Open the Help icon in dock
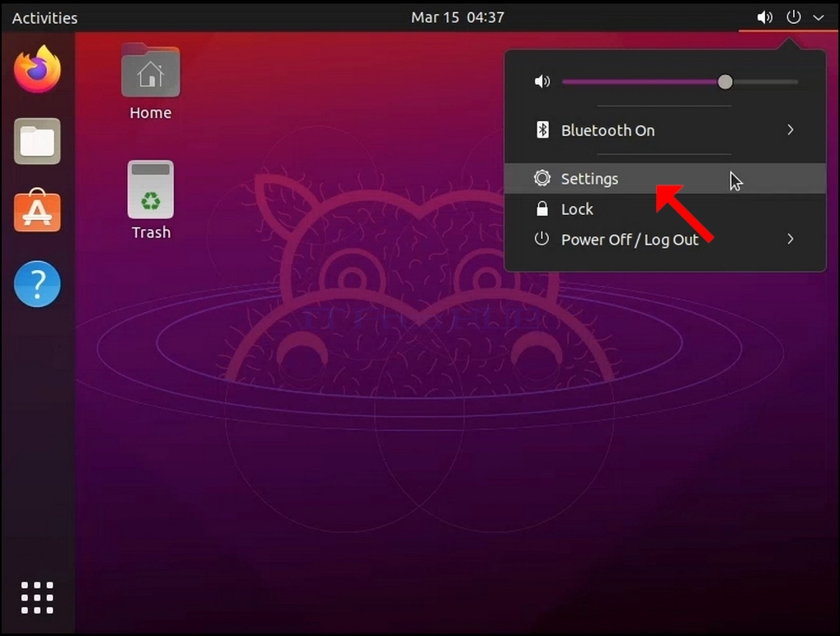The width and height of the screenshot is (840, 636). (37, 283)
